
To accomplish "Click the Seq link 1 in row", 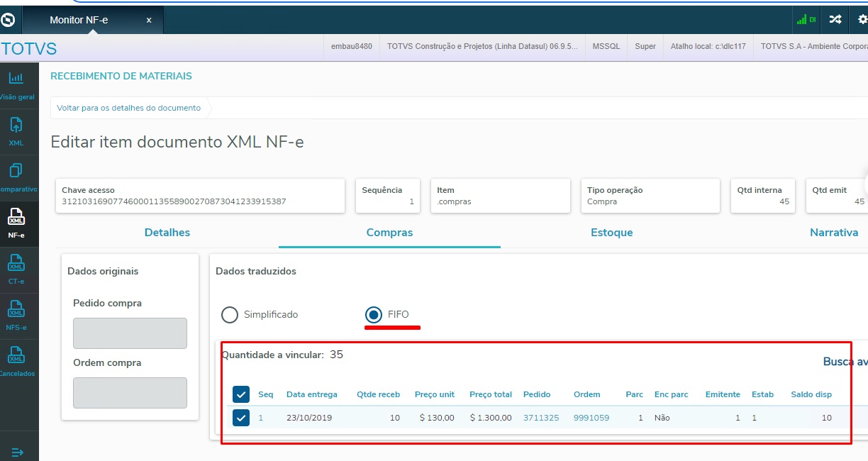I will tap(260, 418).
